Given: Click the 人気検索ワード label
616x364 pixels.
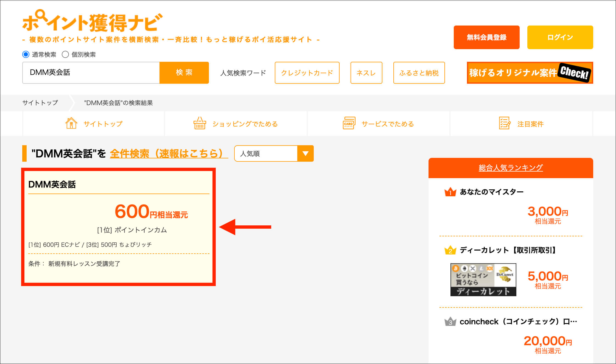Looking at the screenshot, I should point(243,73).
